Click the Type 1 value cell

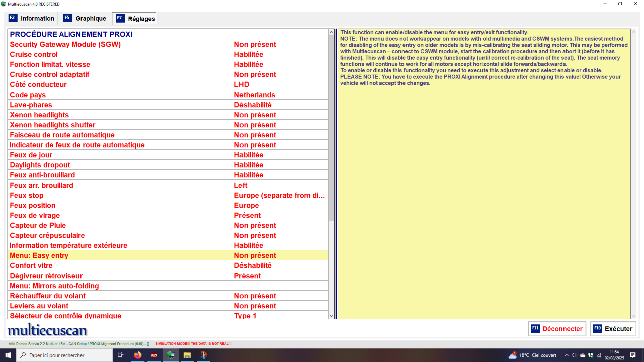[x=280, y=315]
